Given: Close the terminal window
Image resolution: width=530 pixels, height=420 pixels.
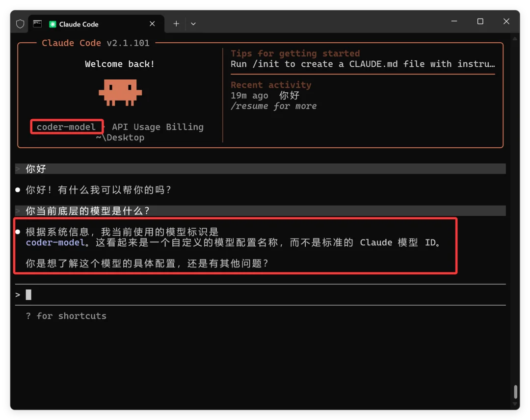Looking at the screenshot, I should point(506,22).
